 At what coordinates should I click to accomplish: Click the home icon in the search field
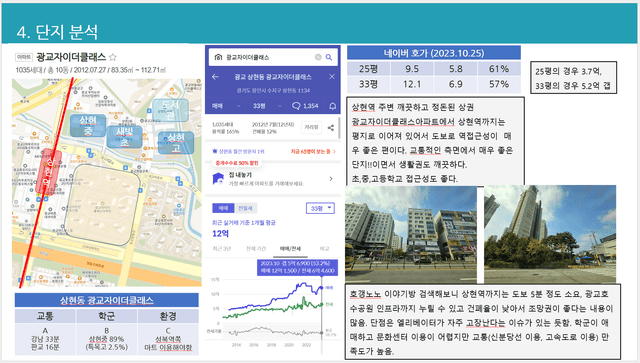click(x=218, y=57)
